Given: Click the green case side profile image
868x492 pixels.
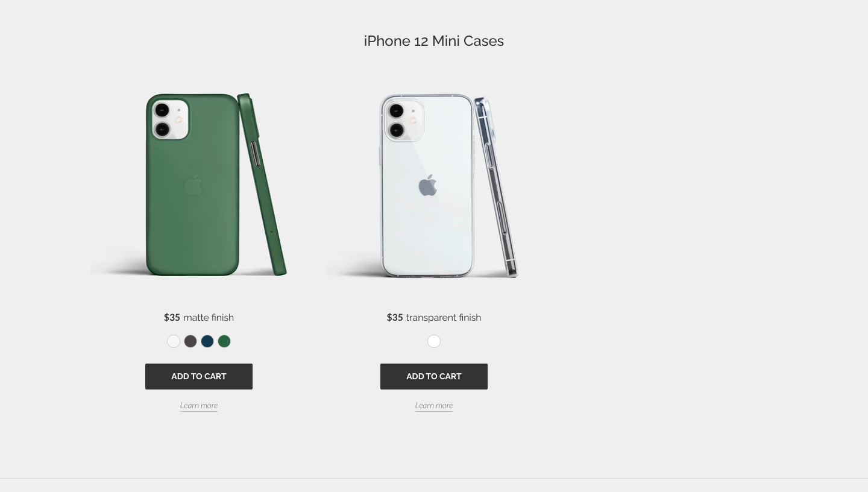Looking at the screenshot, I should (x=262, y=184).
